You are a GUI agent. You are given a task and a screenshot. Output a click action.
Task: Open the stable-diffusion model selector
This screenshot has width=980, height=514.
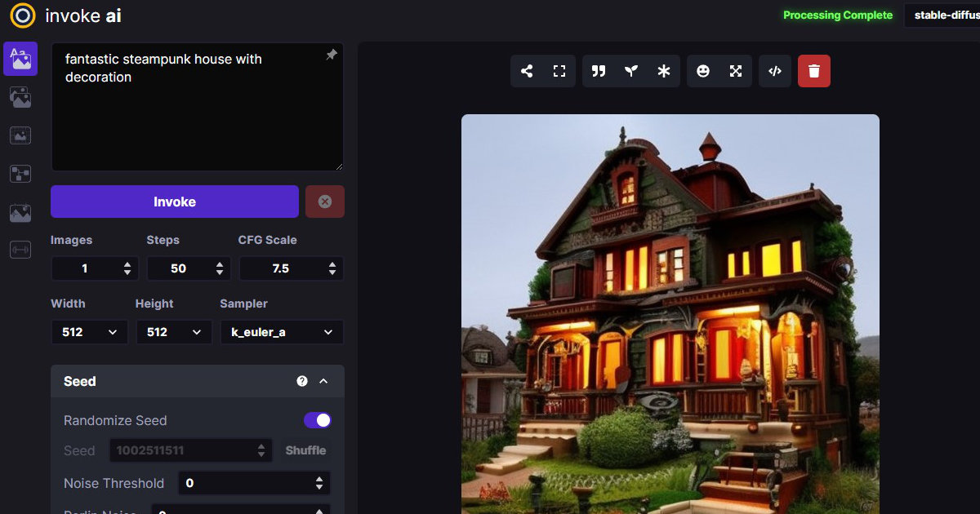pos(942,16)
